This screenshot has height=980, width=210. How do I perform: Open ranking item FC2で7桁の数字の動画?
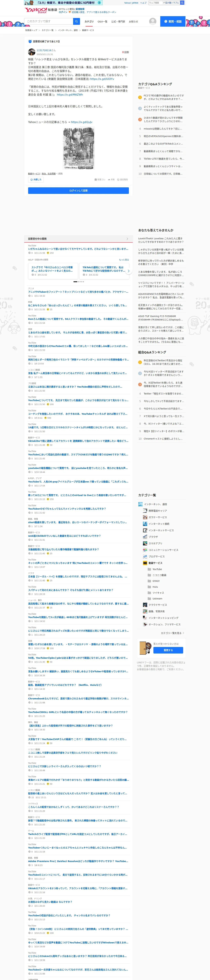click(x=164, y=97)
